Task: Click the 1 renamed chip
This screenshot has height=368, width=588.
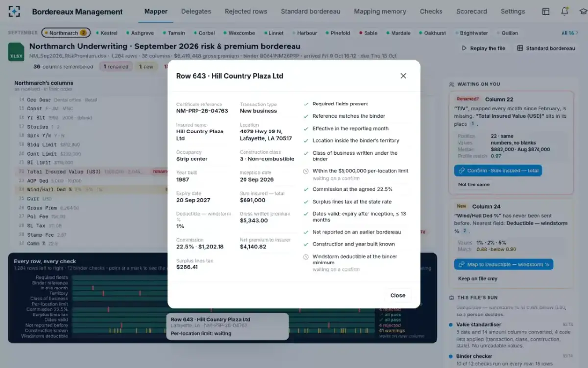Action: [116, 67]
